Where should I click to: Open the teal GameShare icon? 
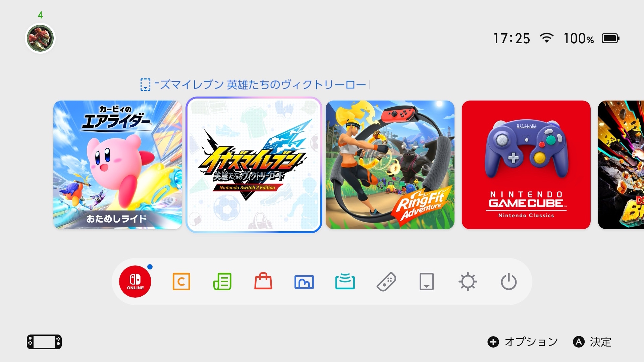[x=345, y=281]
